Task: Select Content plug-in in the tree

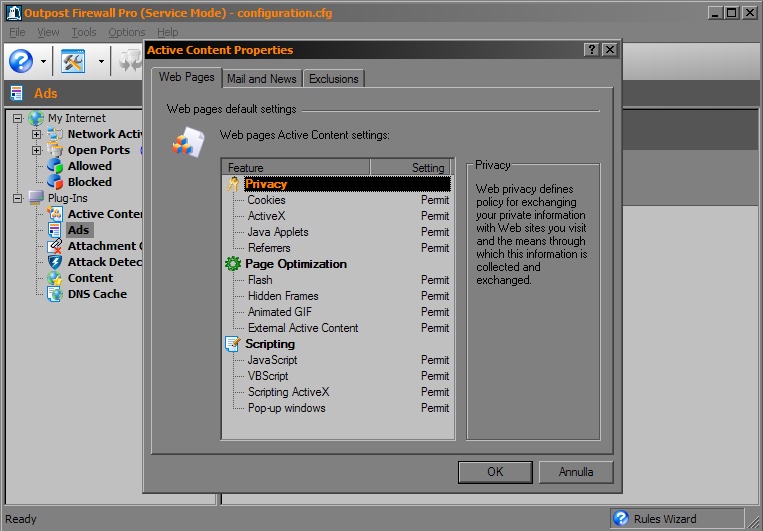Action: click(x=91, y=278)
